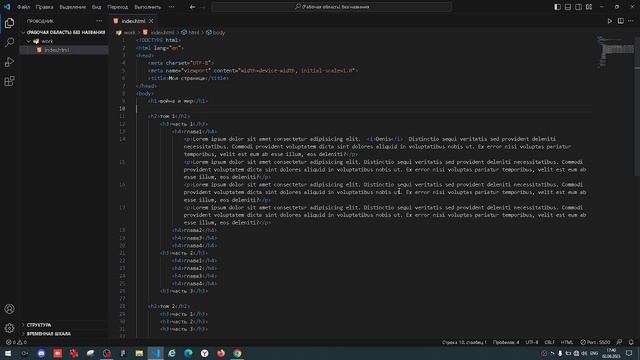Image resolution: width=640 pixels, height=360 pixels.
Task: Click line and column status indicator
Action: coord(464,342)
